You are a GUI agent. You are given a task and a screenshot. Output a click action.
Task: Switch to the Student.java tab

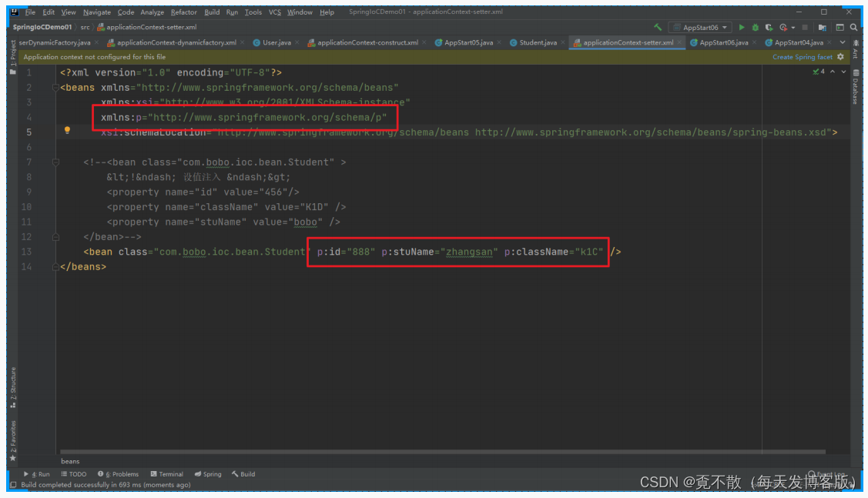click(x=537, y=42)
